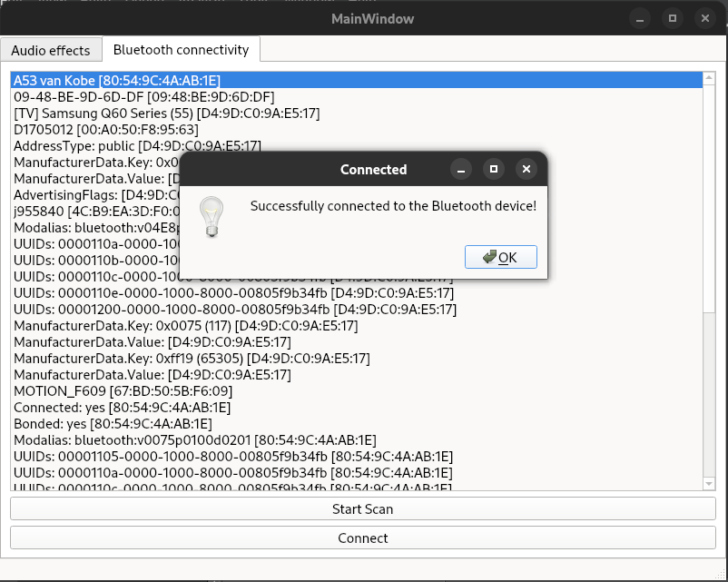Maximize the MainWindow window

(x=673, y=17)
